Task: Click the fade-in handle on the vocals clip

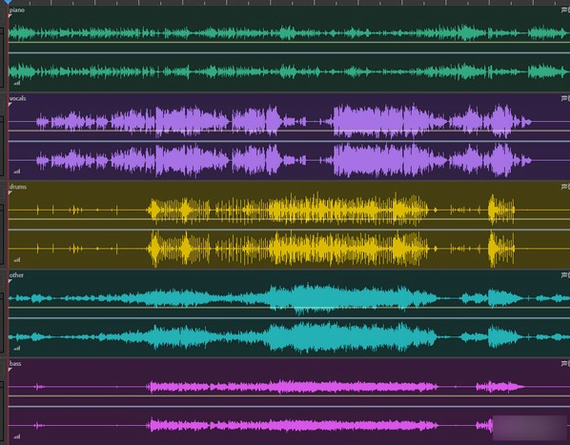Action: (10, 104)
